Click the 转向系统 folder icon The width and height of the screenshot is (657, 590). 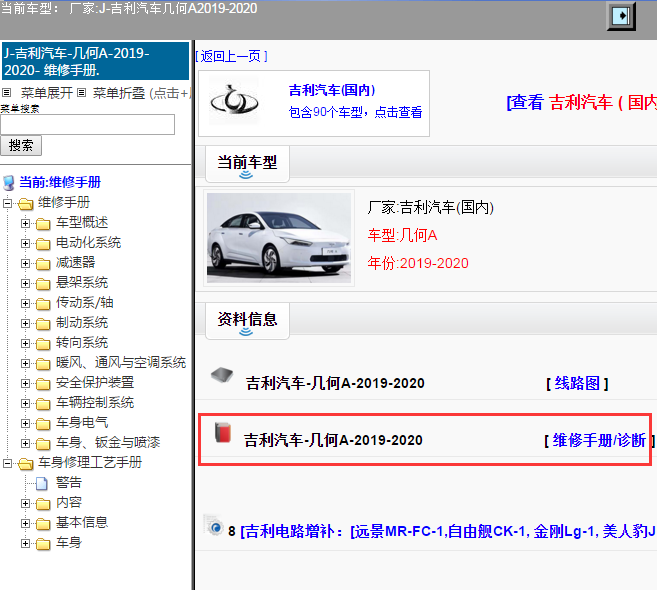[43, 344]
